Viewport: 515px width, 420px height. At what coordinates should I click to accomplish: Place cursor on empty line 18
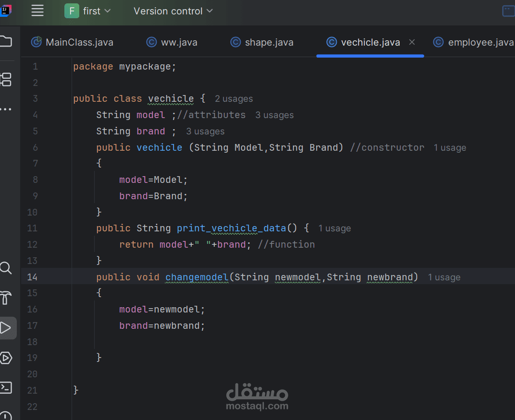coord(294,342)
